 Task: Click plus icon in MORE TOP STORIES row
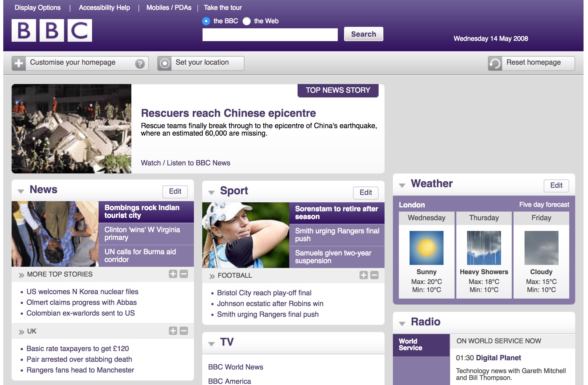coord(173,274)
